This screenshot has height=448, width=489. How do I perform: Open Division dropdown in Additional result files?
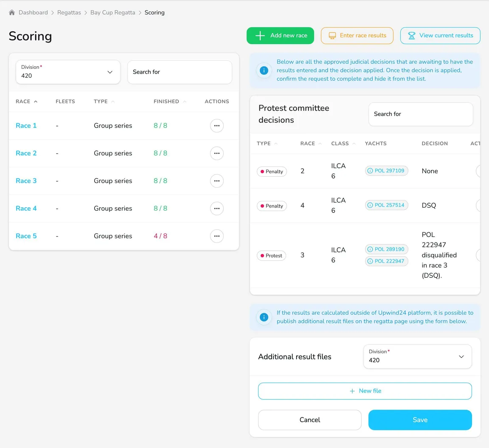pyautogui.click(x=418, y=357)
